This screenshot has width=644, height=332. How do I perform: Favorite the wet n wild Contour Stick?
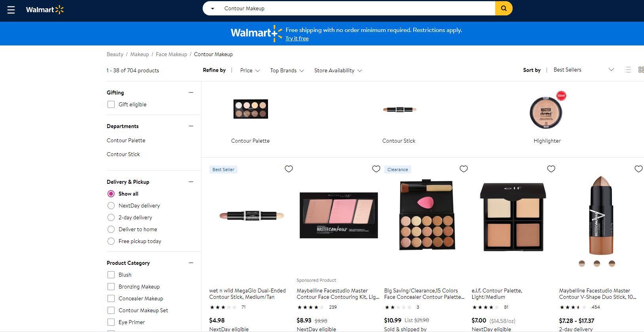[x=289, y=169]
